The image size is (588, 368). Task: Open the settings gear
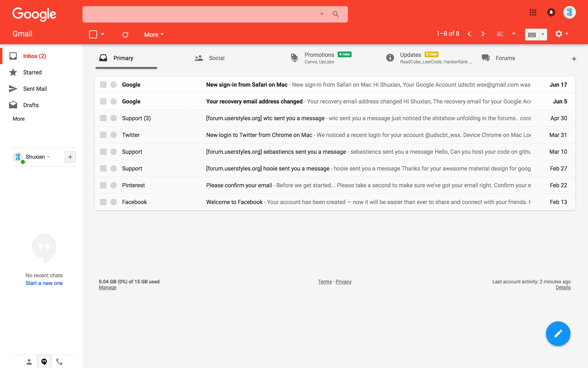[x=559, y=34]
